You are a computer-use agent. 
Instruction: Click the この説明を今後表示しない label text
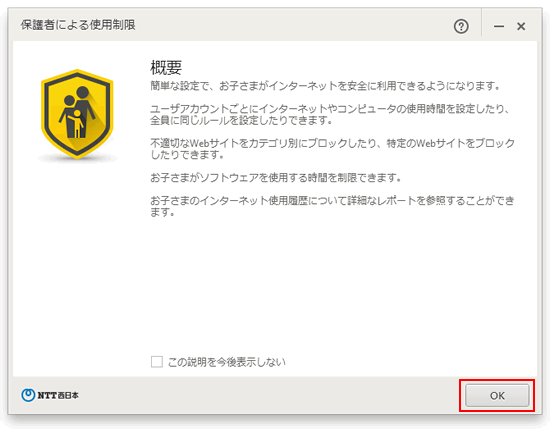(227, 362)
